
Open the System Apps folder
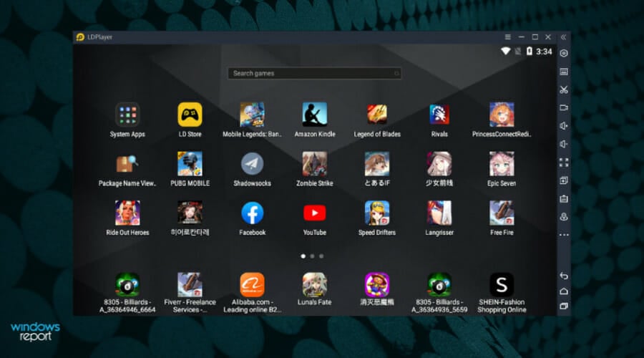click(x=127, y=115)
